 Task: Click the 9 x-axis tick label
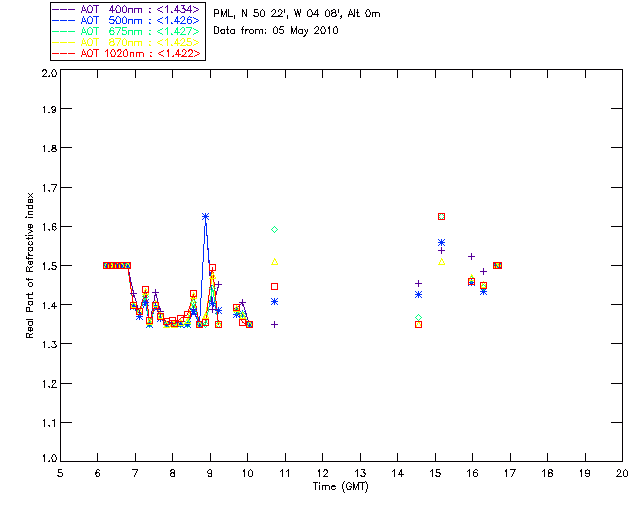210,473
